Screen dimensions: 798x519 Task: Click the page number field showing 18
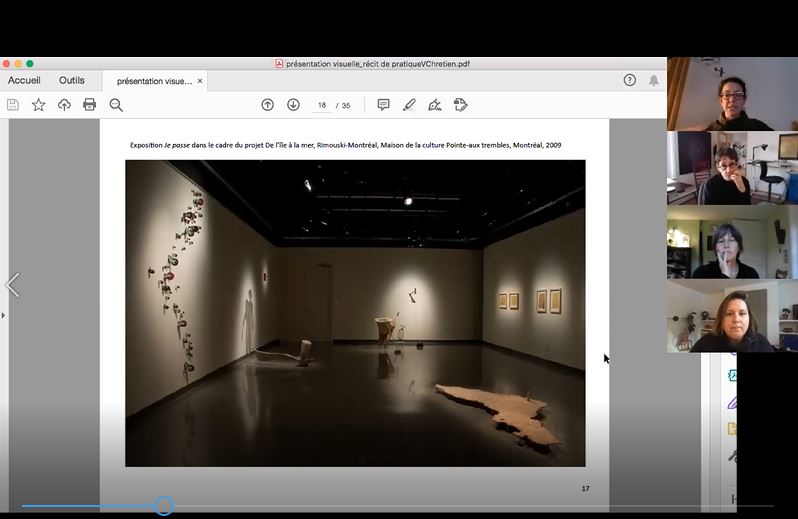point(322,105)
